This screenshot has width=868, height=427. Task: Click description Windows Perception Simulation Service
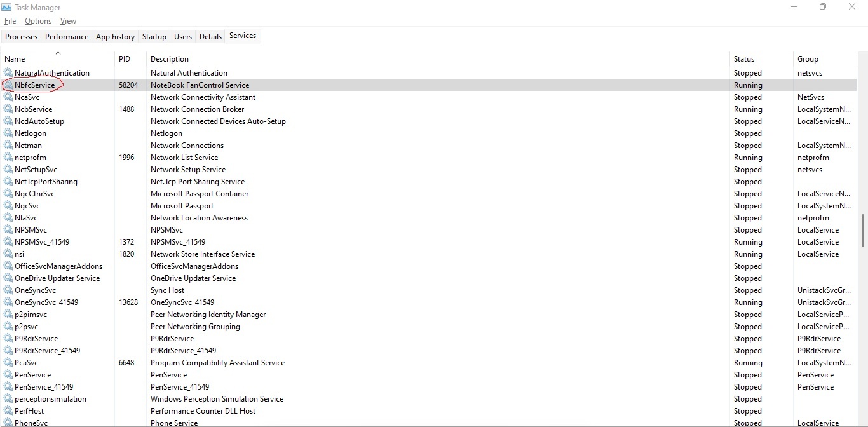[x=217, y=399]
